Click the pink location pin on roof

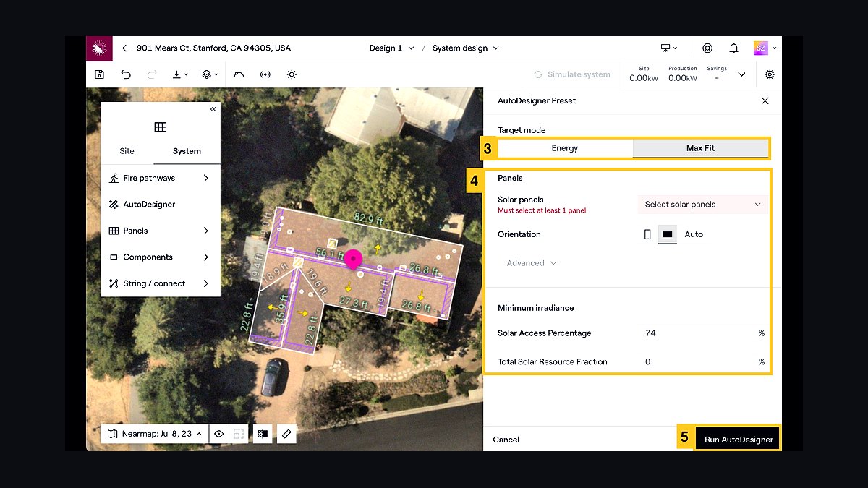[353, 260]
